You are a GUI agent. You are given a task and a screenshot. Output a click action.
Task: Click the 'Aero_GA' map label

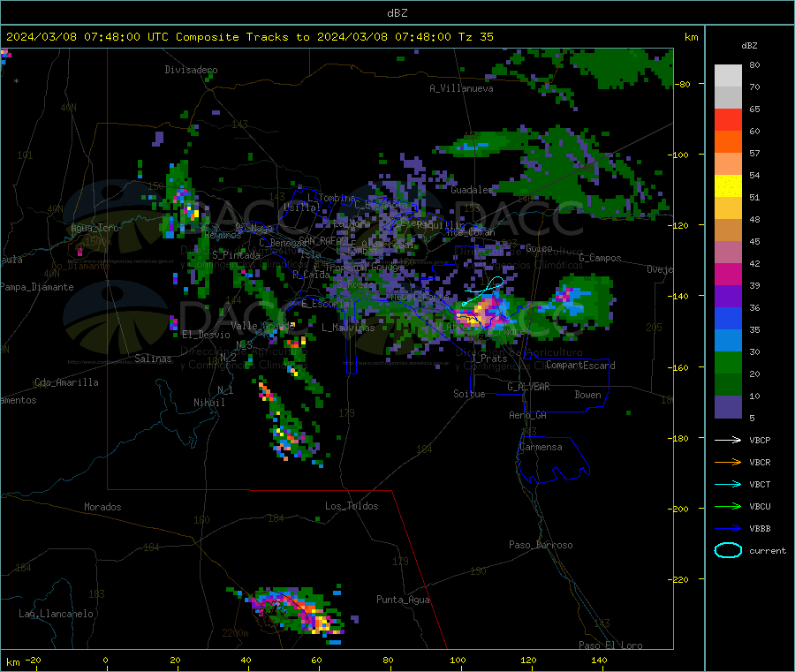528,415
